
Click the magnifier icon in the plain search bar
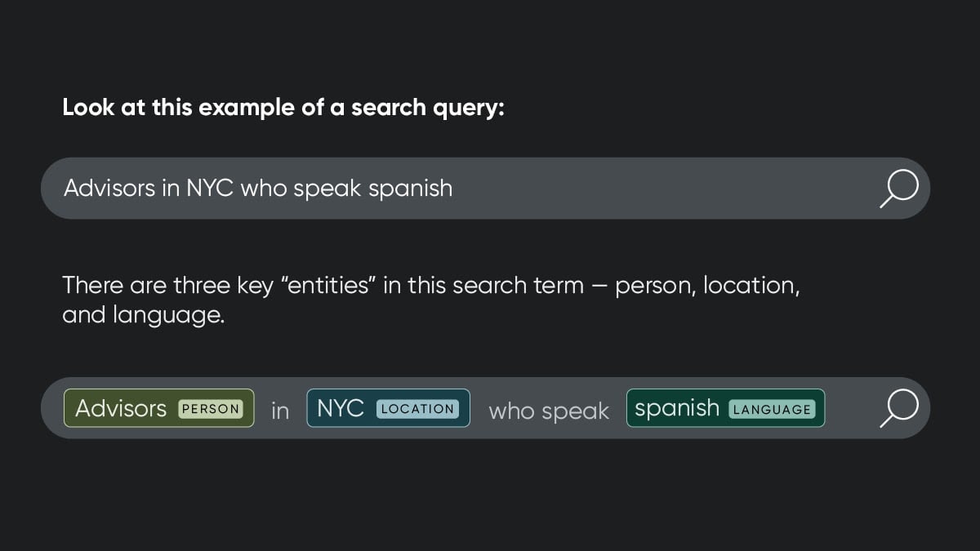click(899, 189)
